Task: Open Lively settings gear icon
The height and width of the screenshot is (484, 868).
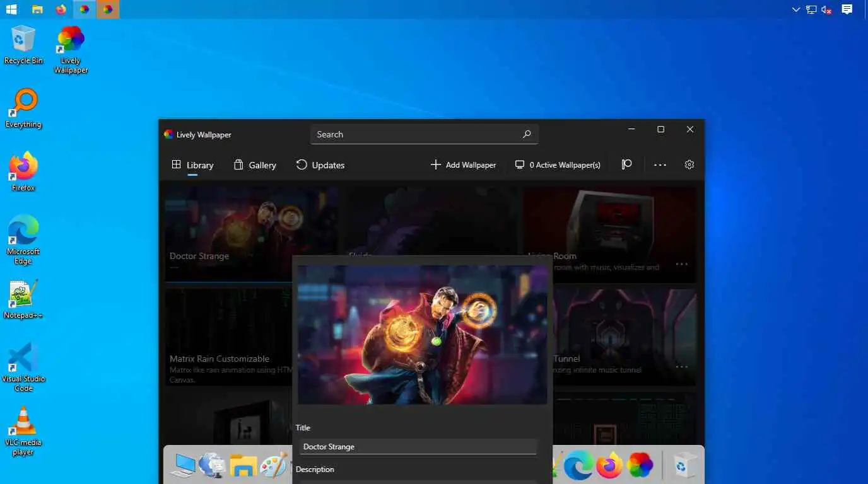Action: 689,164
